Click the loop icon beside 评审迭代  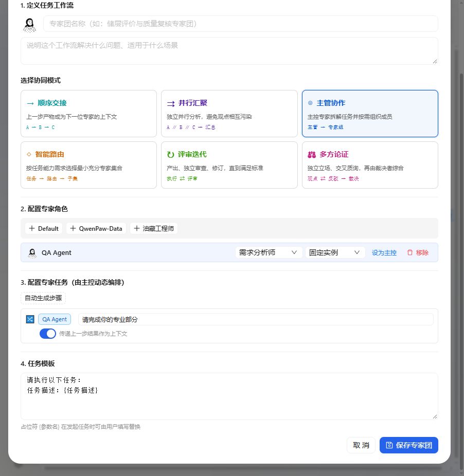click(170, 155)
